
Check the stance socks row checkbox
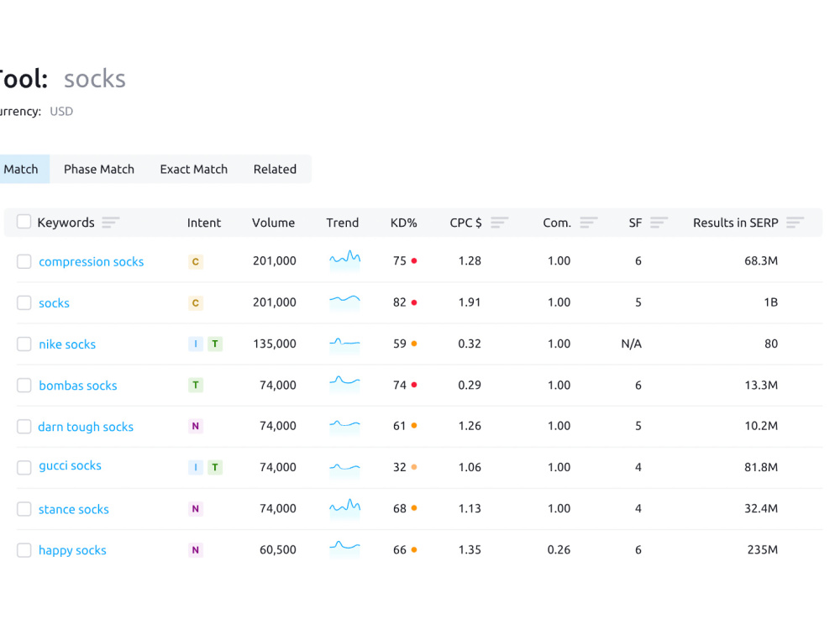click(x=24, y=509)
